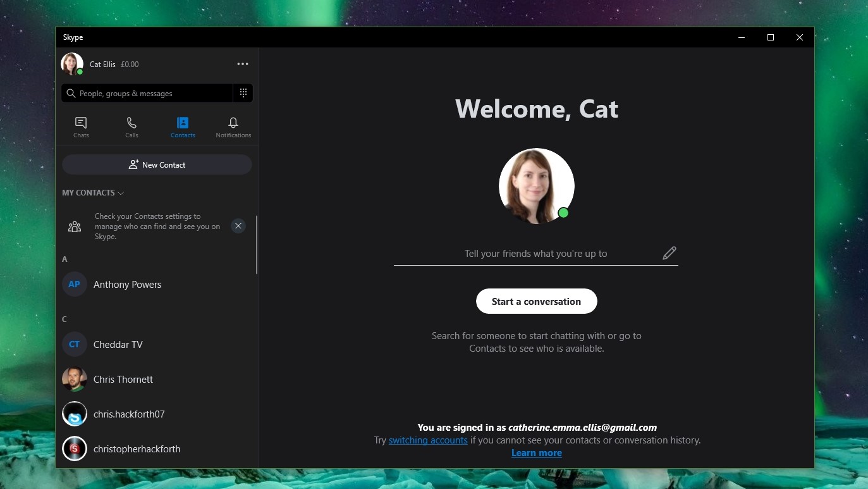The height and width of the screenshot is (489, 868).
Task: Click the New Contact button
Action: click(157, 165)
